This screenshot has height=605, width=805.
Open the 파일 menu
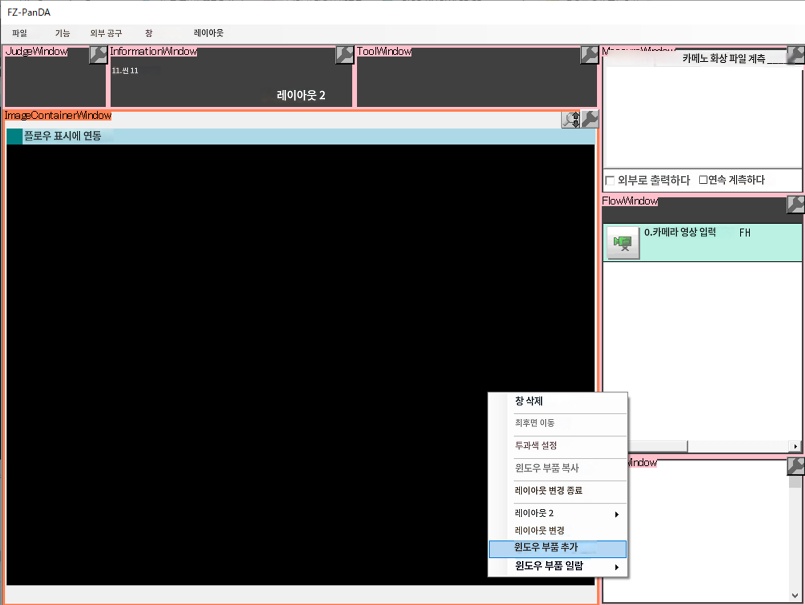[20, 33]
